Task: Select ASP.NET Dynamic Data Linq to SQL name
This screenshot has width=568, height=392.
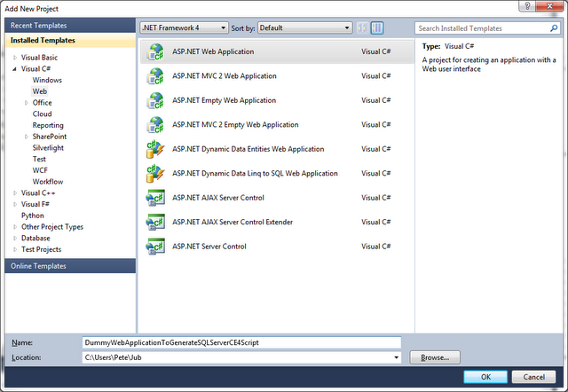Action: (255, 173)
